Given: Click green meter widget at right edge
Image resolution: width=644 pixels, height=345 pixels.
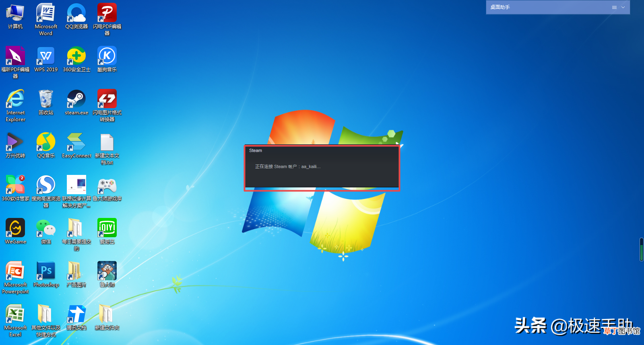Looking at the screenshot, I should (642, 250).
